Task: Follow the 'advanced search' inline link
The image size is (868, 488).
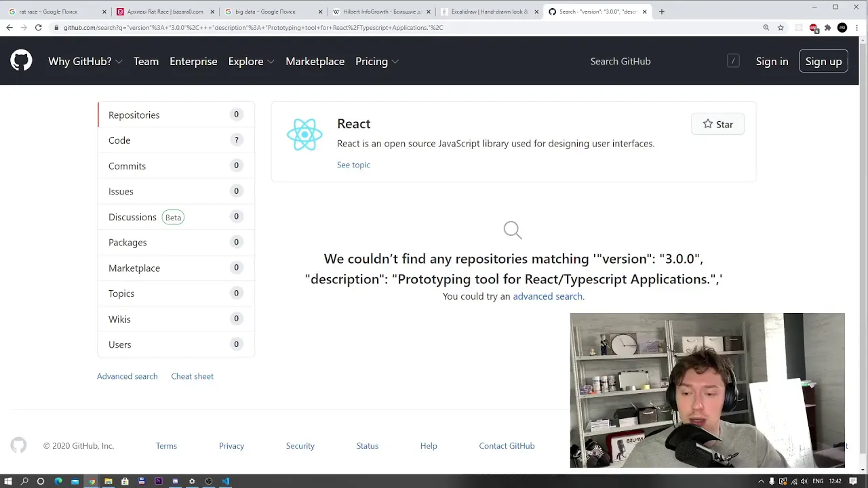Action: point(547,296)
